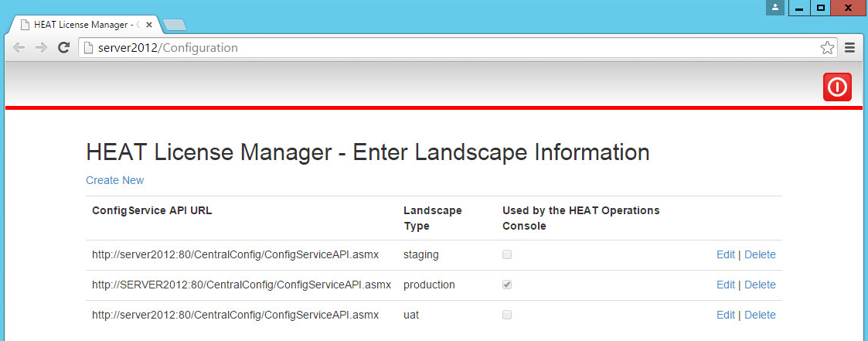Delete the staging landscape entry
This screenshot has width=868, height=341.
[760, 254]
